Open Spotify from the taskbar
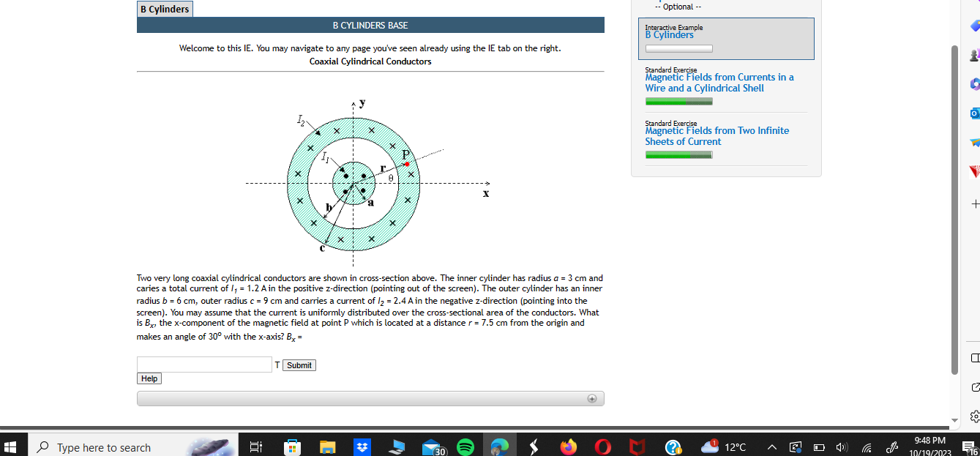This screenshot has width=980, height=456. [465, 446]
